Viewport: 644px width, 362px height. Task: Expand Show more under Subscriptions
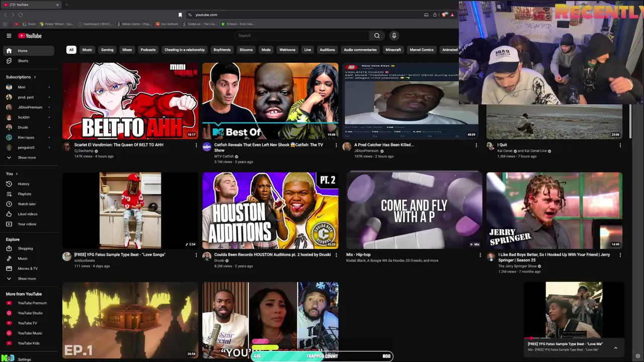[x=28, y=157]
